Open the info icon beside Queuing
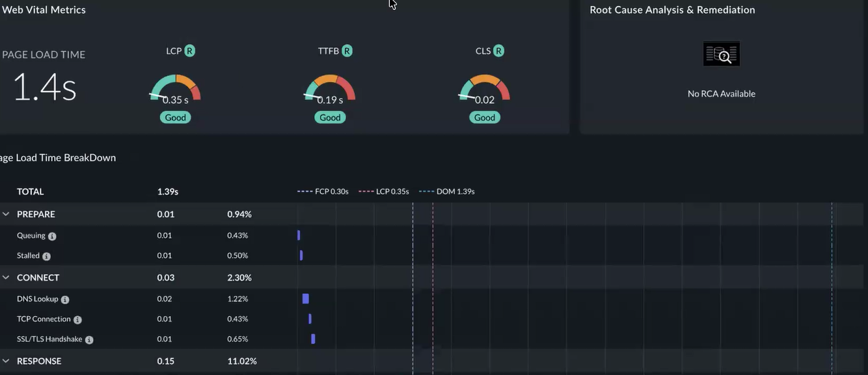 click(x=52, y=237)
